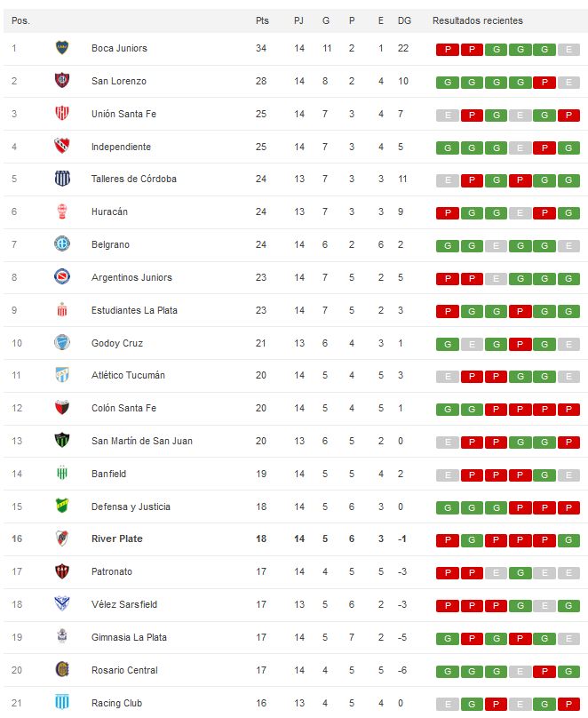Click the Banfield crest icon

coord(62,473)
